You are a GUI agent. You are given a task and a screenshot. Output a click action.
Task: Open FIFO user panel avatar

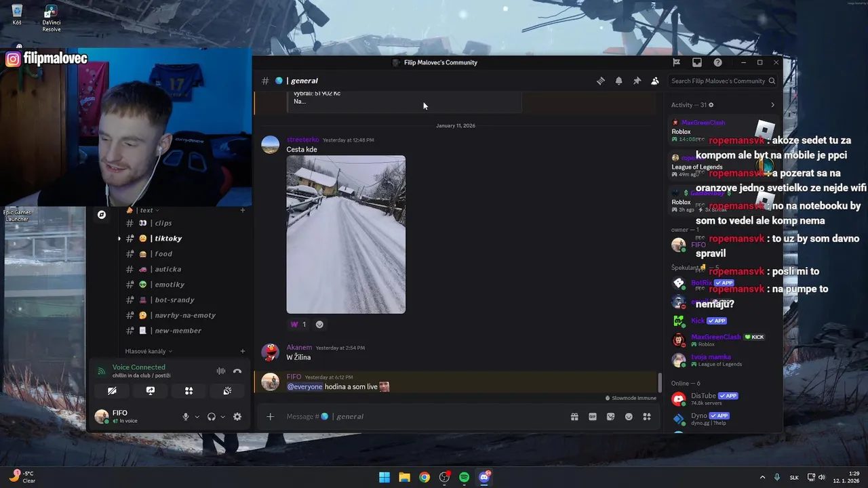(101, 416)
